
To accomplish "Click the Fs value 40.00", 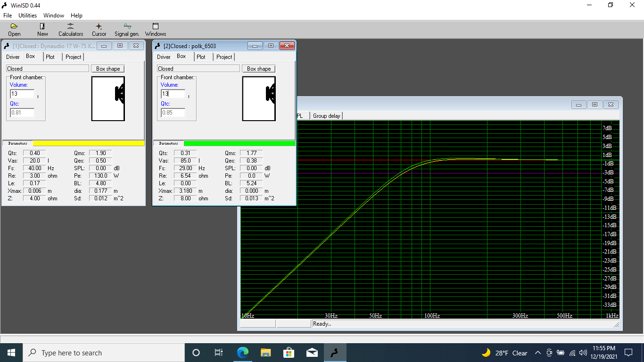I will point(34,168).
